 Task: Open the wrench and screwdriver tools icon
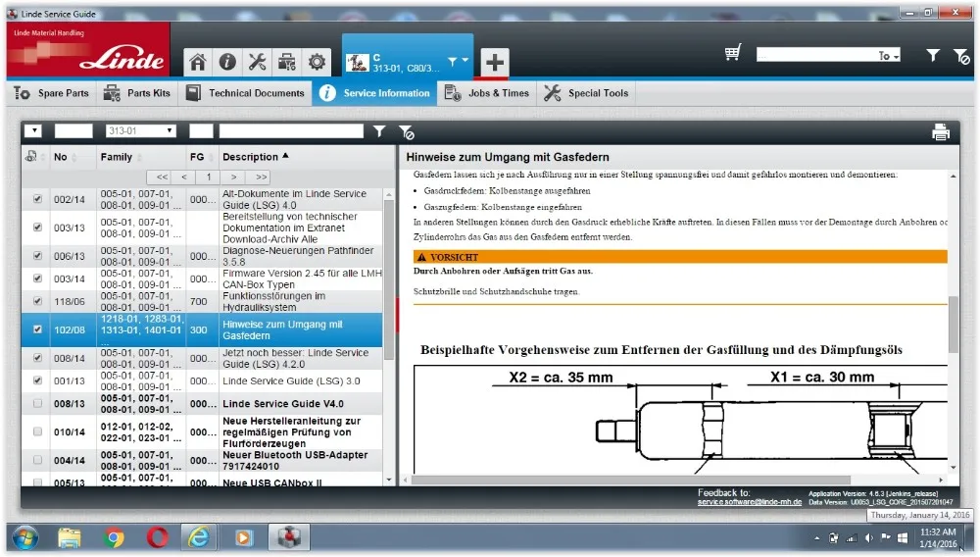257,62
